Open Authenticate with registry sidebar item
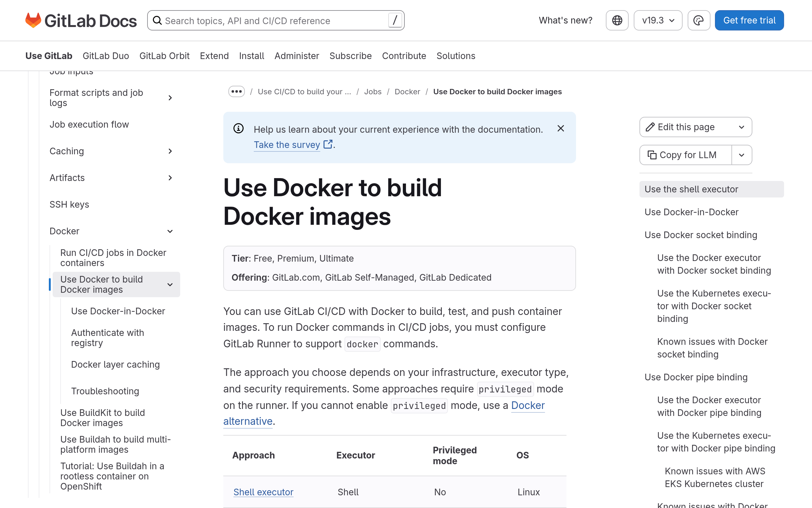Viewport: 812px width, 508px height. coord(108,338)
